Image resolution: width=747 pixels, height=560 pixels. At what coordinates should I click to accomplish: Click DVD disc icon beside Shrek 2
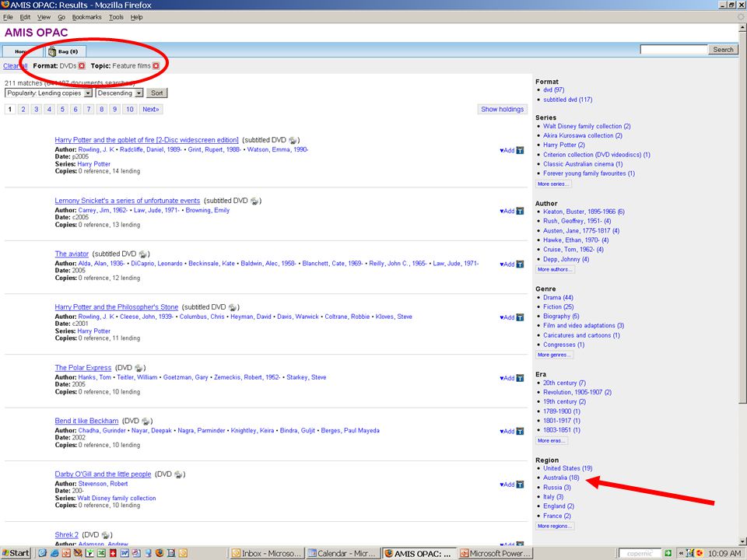pos(106,535)
